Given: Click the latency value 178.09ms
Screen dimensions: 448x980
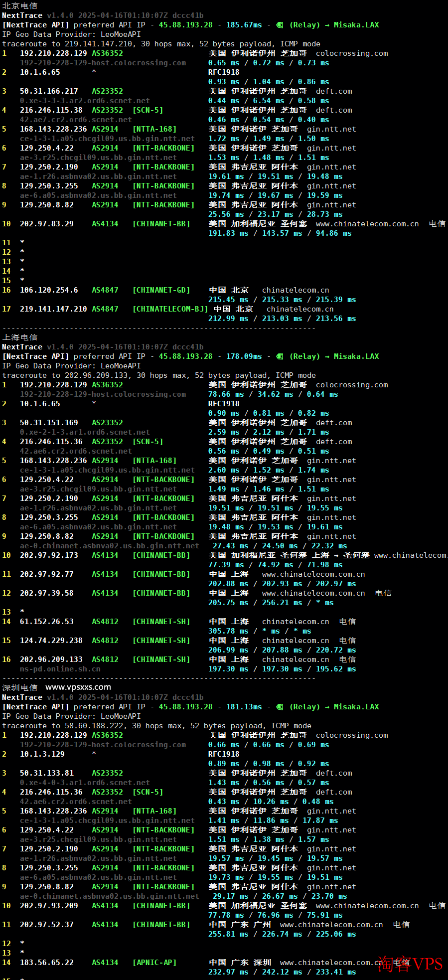Looking at the screenshot, I should coord(244,356).
